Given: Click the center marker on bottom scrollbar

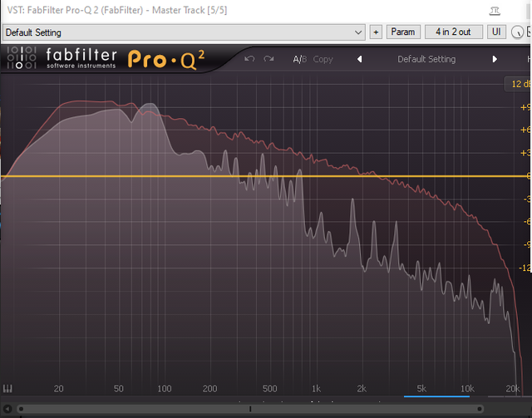Looking at the screenshot, I should pos(250,409).
